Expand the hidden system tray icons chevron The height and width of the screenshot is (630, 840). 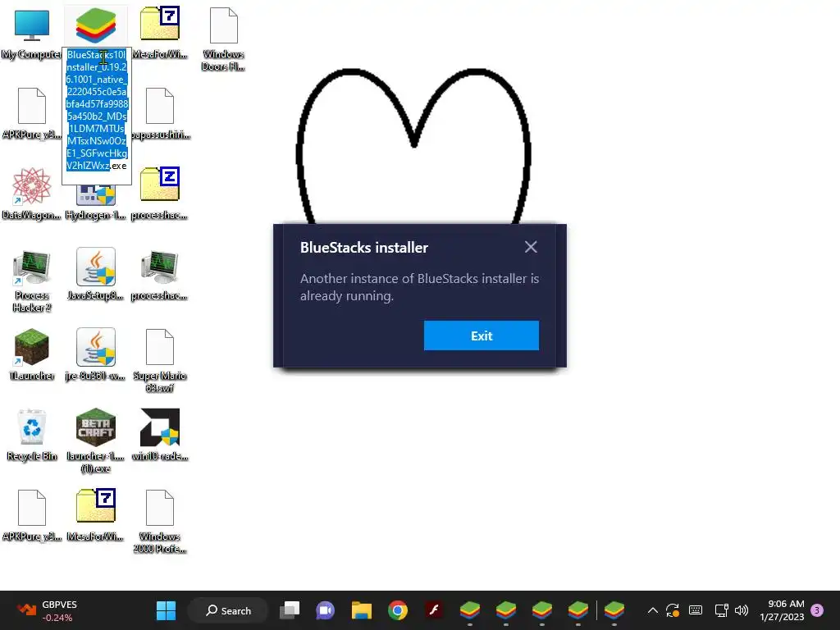click(x=652, y=610)
